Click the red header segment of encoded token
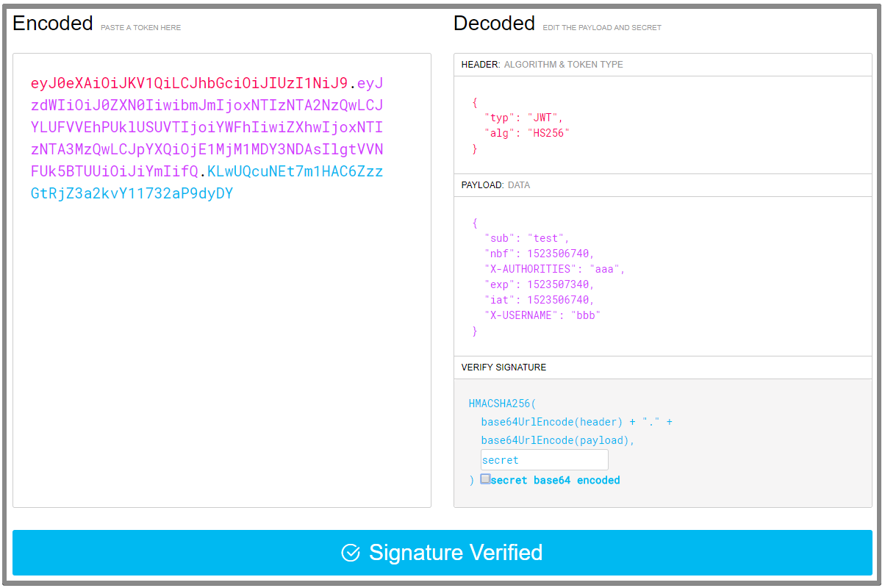885x588 pixels. tap(189, 83)
